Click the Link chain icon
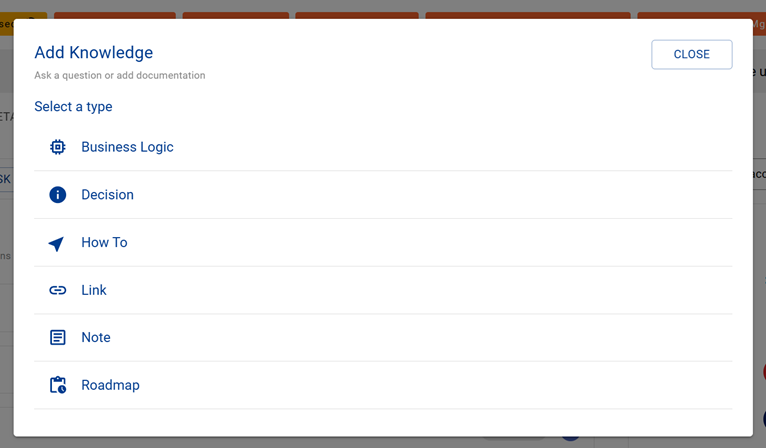Image resolution: width=766 pixels, height=448 pixels. click(x=58, y=290)
